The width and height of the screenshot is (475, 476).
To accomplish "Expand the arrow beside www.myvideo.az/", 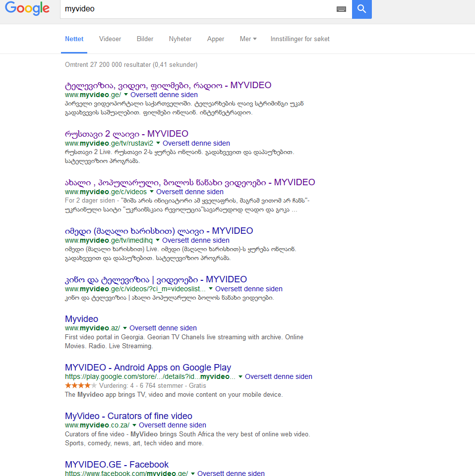I will click(125, 328).
